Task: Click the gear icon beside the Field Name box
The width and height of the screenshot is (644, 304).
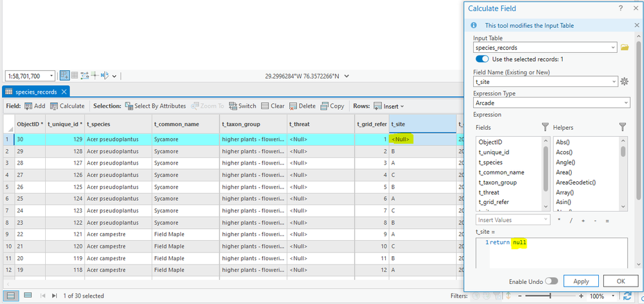Action: (624, 81)
